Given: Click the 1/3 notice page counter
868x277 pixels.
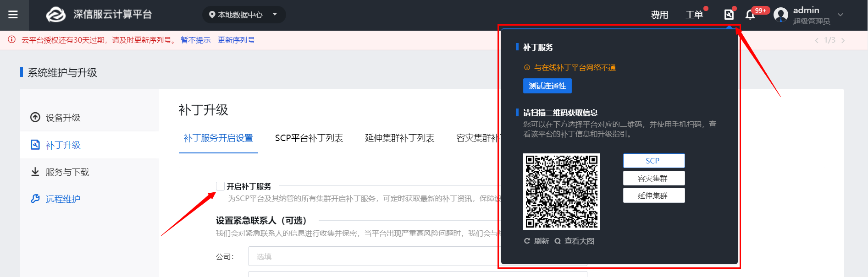Looking at the screenshot, I should [829, 40].
